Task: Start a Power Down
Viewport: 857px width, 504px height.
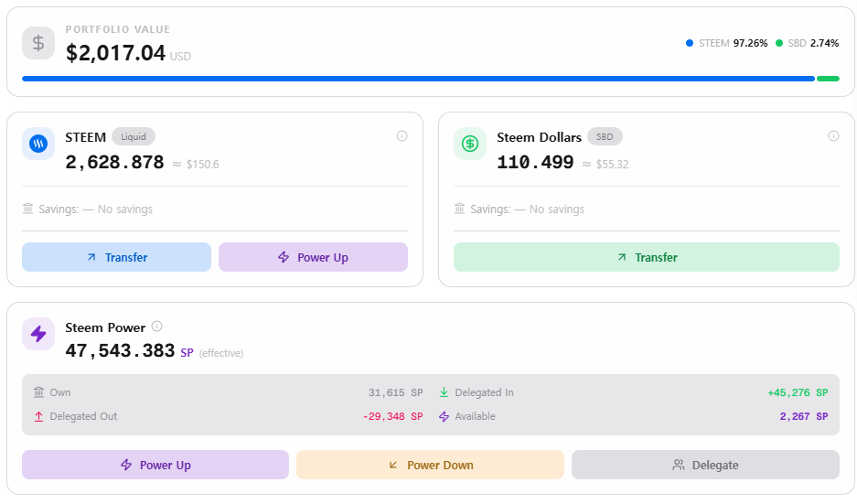Action: pos(430,465)
